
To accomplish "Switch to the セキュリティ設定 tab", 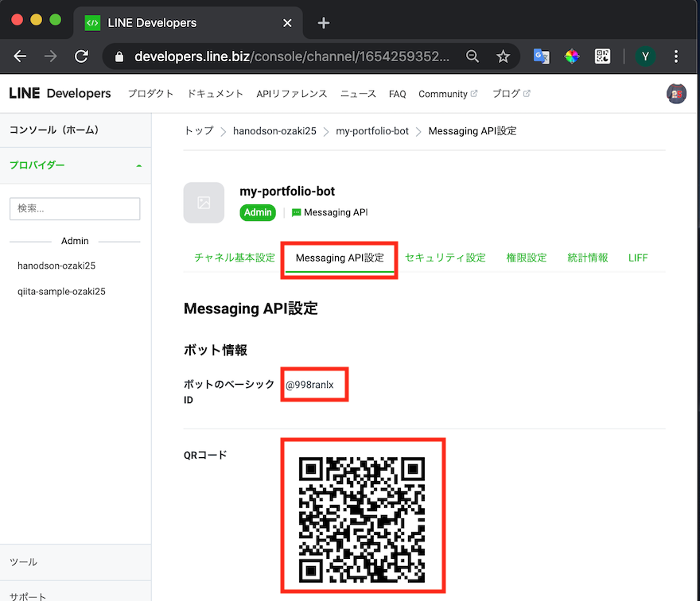I will click(x=445, y=258).
